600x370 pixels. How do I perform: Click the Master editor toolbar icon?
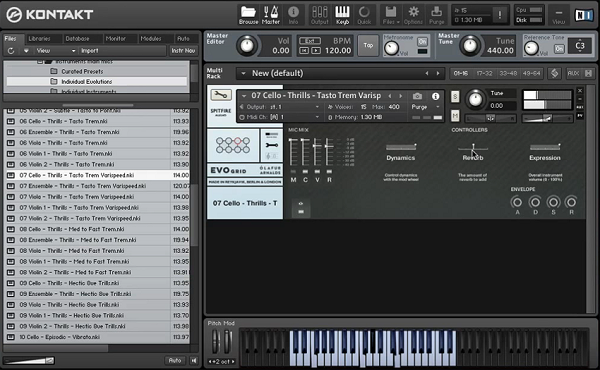click(271, 15)
